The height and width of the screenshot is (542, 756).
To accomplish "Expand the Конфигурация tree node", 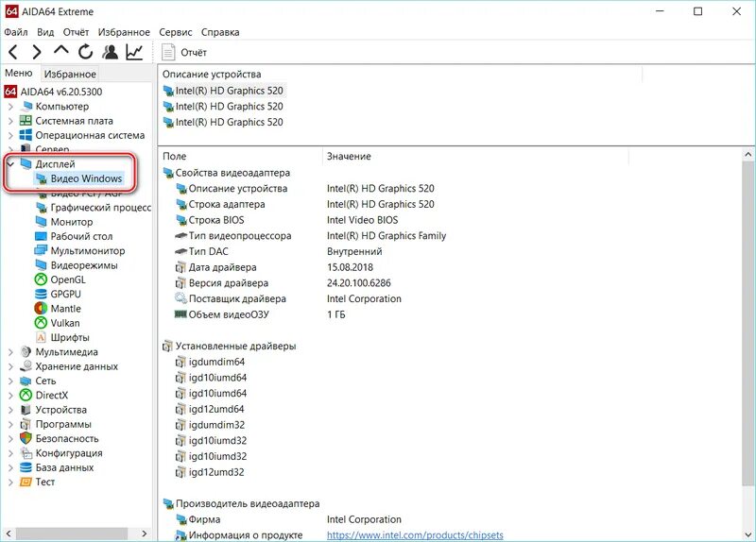I will coord(10,453).
